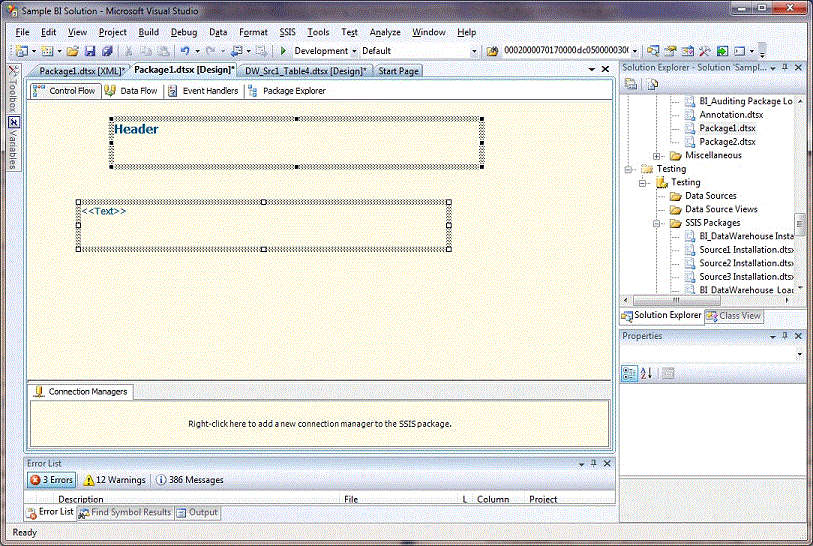Pin the Solution Explorer with auto-hide icon
This screenshot has height=546, width=813.
785,67
